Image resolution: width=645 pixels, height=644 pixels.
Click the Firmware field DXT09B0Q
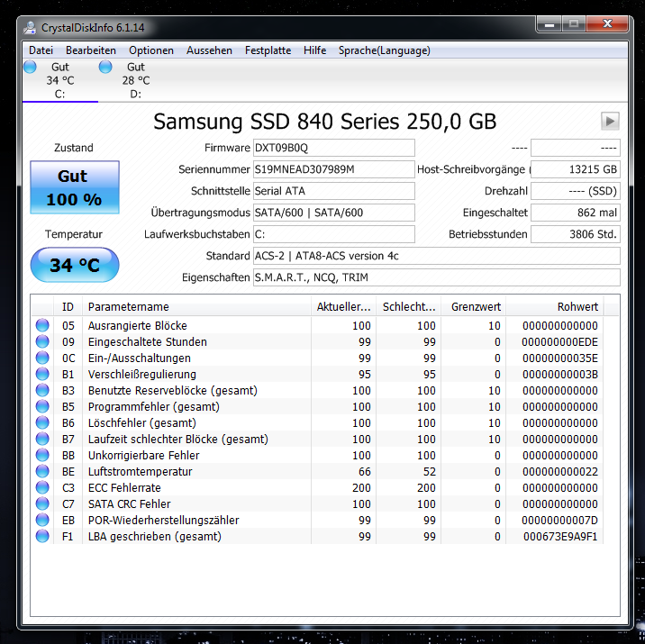click(333, 148)
